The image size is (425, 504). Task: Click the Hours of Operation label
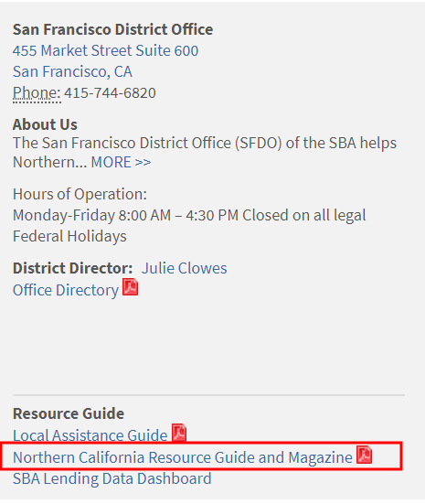point(80,194)
